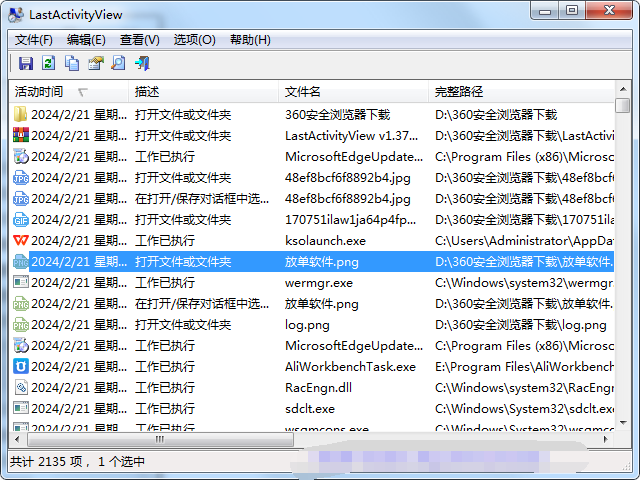Click path E:\Program Files\AliWorkbench
This screenshot has height=480, width=640.
click(524, 367)
